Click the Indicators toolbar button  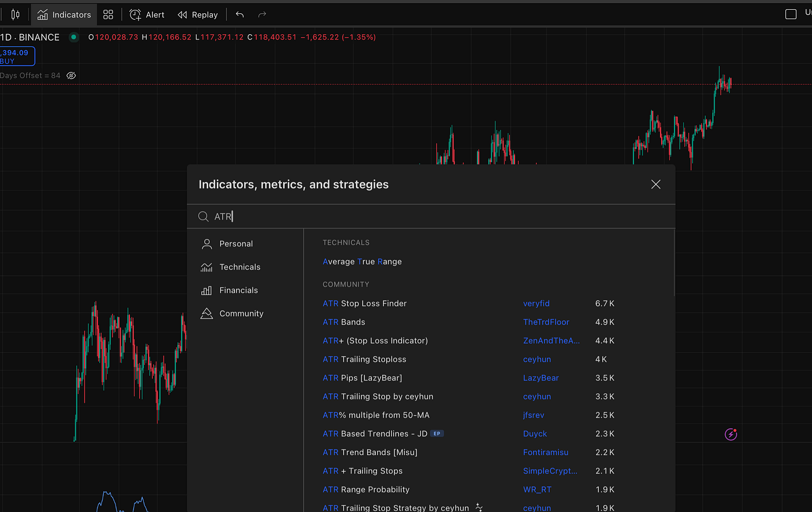click(x=64, y=14)
